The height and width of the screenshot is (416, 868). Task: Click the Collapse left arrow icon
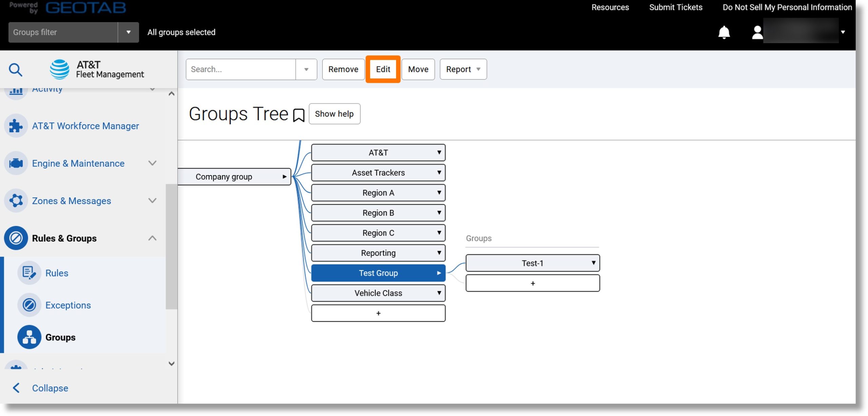coord(16,388)
